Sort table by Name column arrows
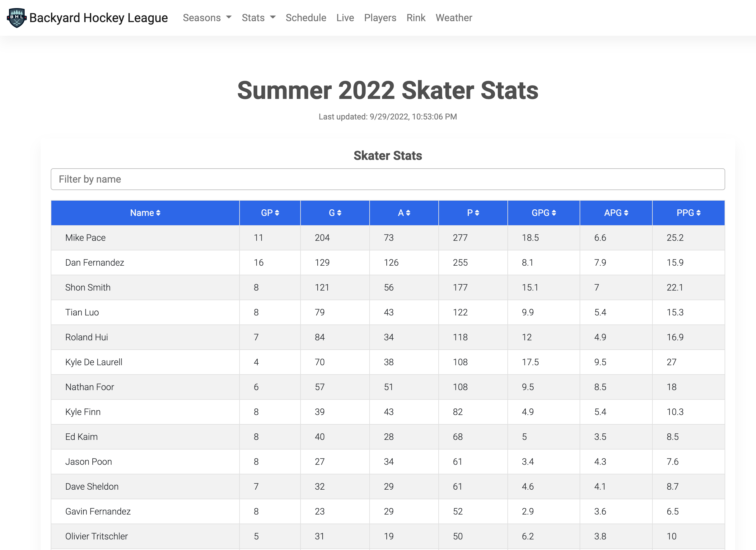756x550 pixels. tap(158, 213)
